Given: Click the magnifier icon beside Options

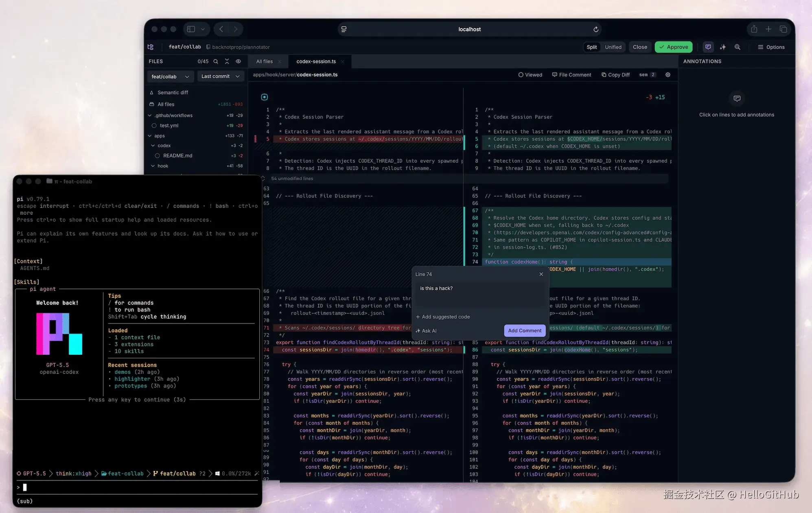Looking at the screenshot, I should (738, 47).
